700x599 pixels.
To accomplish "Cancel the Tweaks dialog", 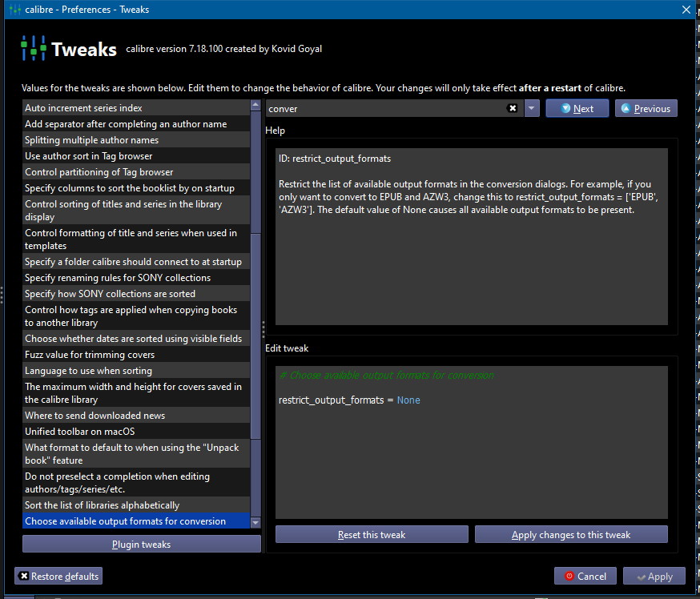I will click(585, 577).
